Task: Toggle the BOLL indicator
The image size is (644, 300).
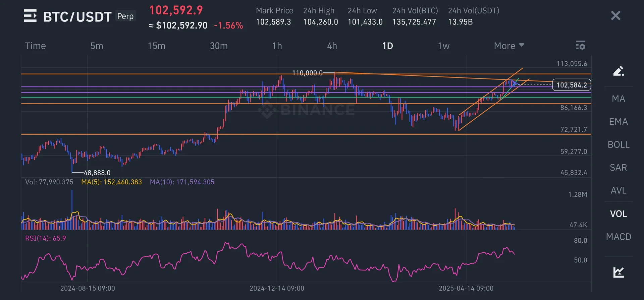Action: point(619,144)
